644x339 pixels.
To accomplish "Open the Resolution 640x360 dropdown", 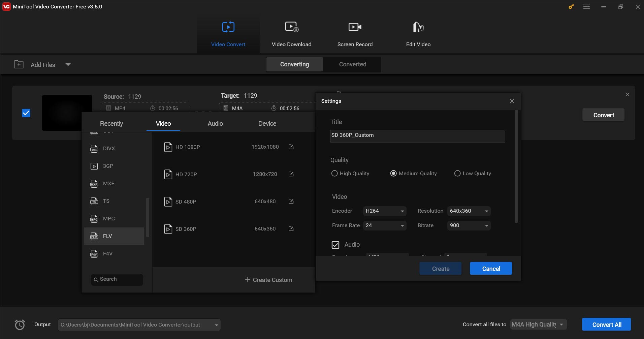I will pos(469,211).
